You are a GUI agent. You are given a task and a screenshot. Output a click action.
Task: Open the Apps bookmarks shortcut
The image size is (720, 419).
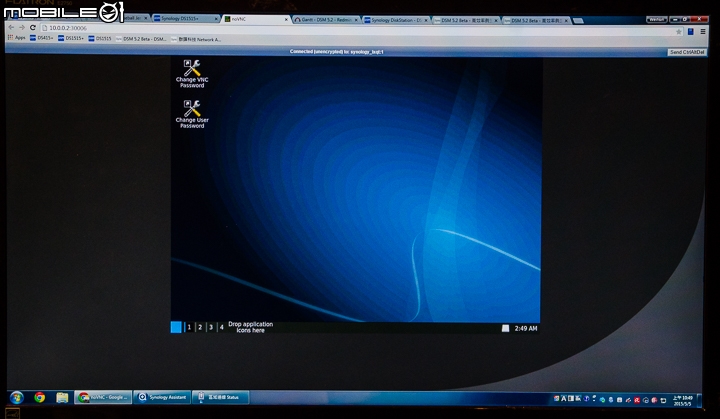coord(17,38)
